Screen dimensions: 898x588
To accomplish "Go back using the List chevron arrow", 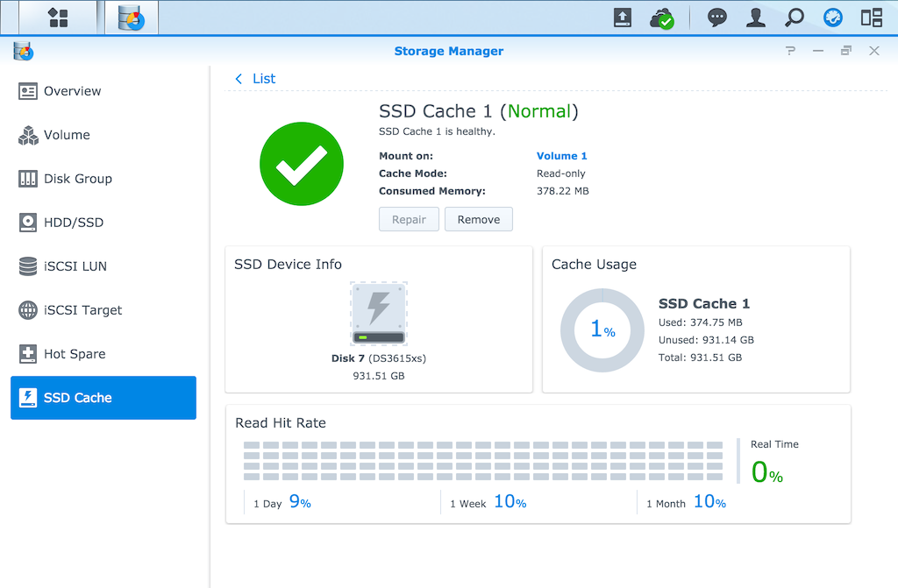I will [239, 79].
